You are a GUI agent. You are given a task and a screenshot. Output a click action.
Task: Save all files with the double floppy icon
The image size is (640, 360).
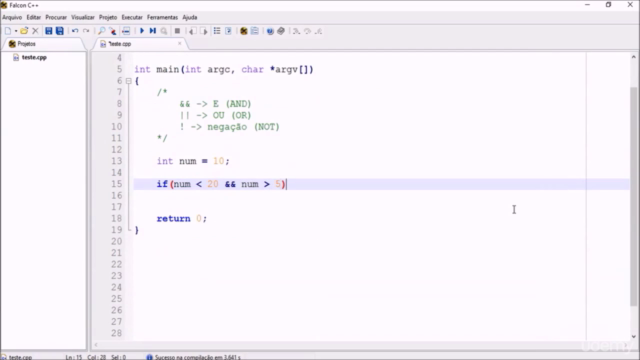[x=60, y=31]
